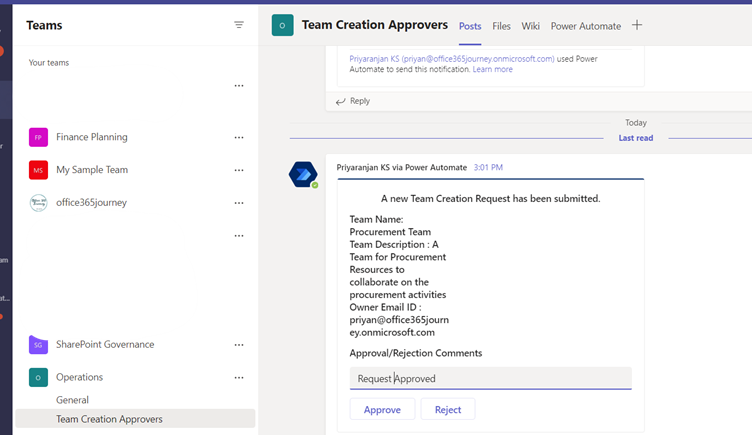752x435 pixels.
Task: Click "A new Team Creation Request" card title
Action: pyautogui.click(x=491, y=199)
